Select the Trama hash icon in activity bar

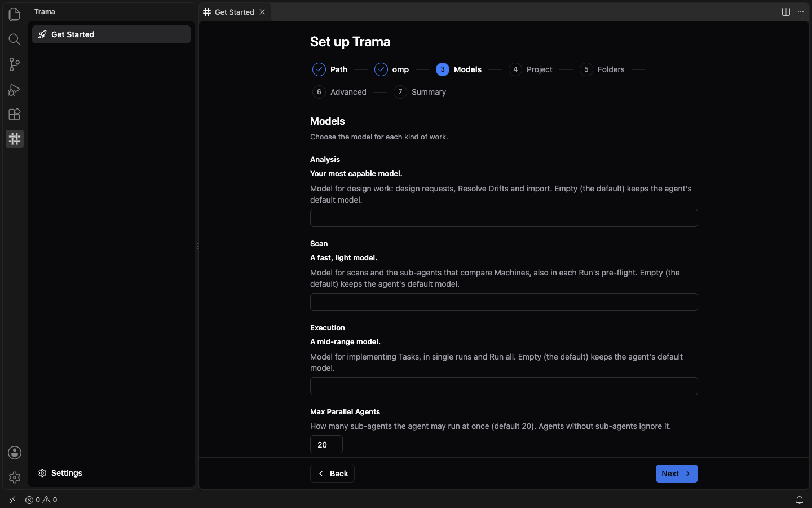pyautogui.click(x=15, y=139)
